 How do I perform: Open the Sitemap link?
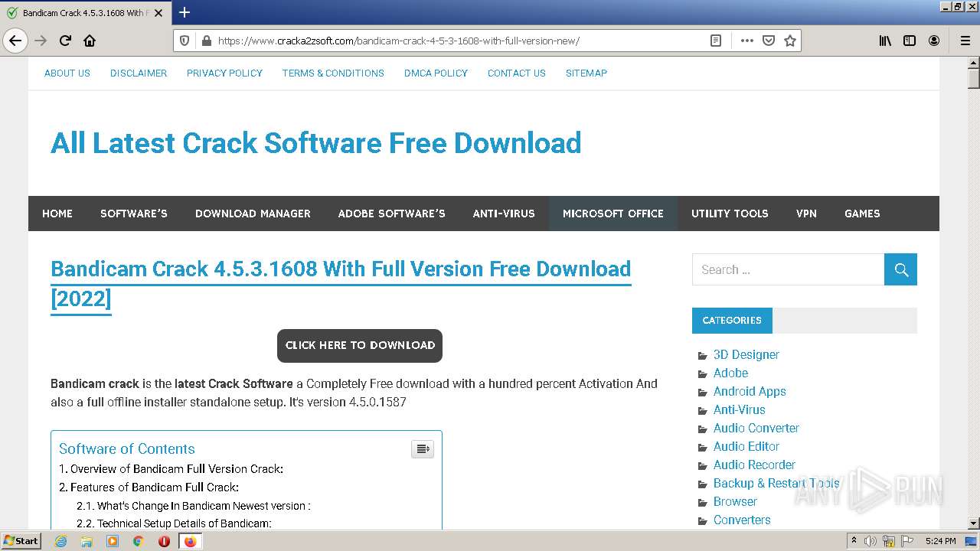(586, 73)
